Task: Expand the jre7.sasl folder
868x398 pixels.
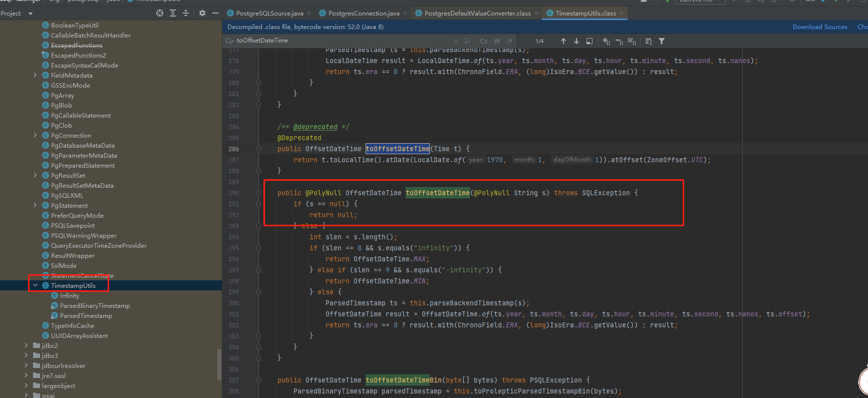Action: coord(26,375)
